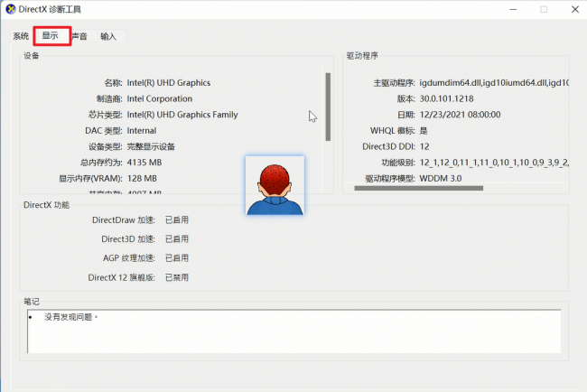Switch to the 声音 tab
This screenshot has width=587, height=392.
79,36
